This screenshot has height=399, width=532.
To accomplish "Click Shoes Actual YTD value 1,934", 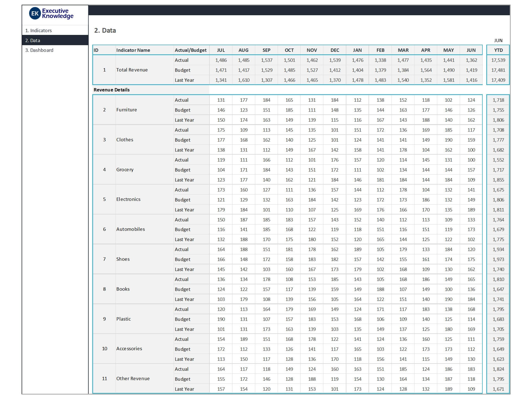I will point(498,249).
